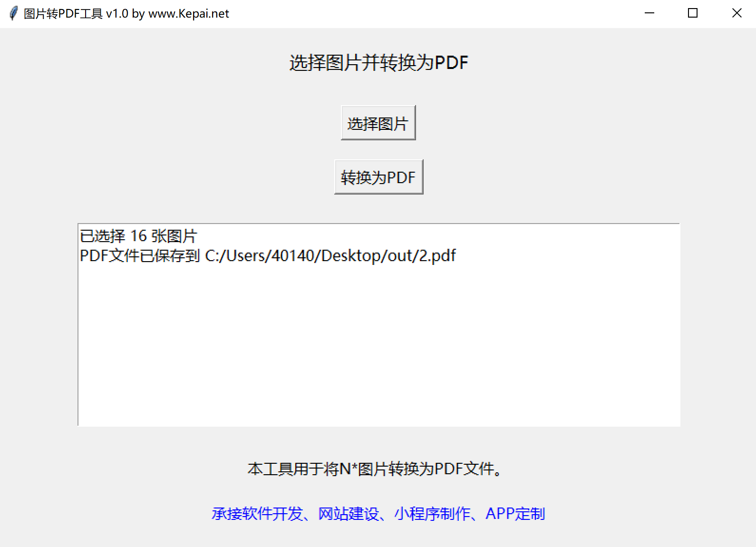The width and height of the screenshot is (756, 547).
Task: Open the 承接软件开发 link text
Action: coord(257,514)
